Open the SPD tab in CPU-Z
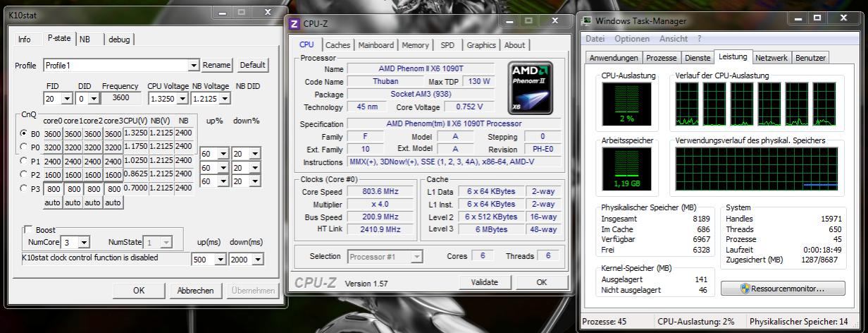Viewport: 868px width, 333px height. 447,45
